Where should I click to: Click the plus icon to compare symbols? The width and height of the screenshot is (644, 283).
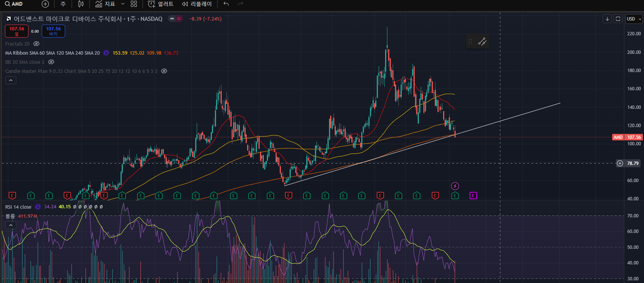(45, 4)
